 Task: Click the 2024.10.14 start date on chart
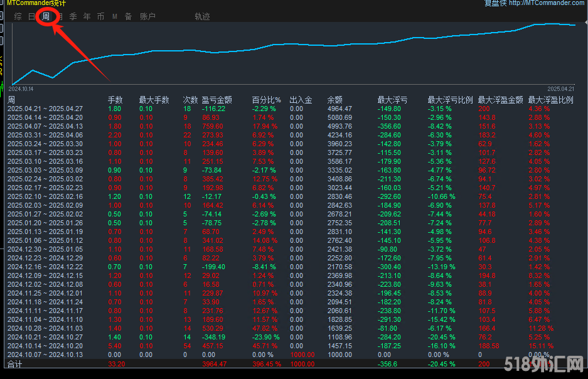[x=21, y=89]
